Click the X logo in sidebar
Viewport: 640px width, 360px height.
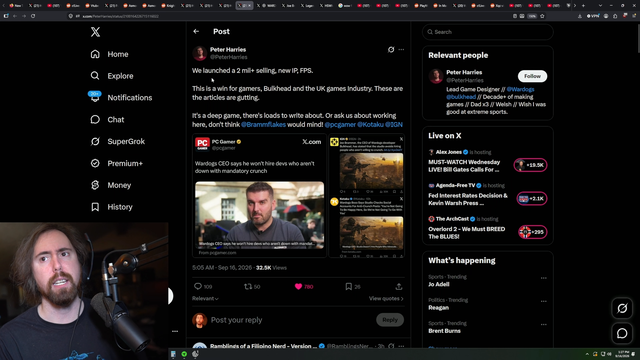(95, 32)
